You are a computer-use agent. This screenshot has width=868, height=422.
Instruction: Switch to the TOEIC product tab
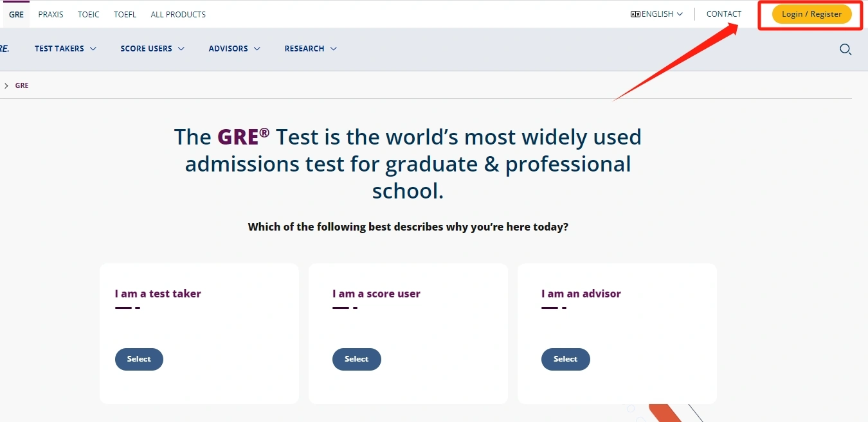point(89,14)
